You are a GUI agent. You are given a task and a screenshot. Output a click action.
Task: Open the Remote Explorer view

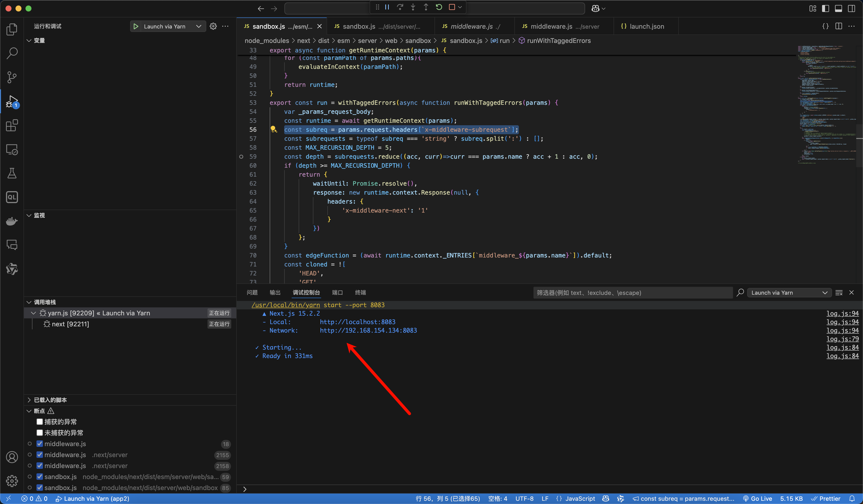(x=12, y=149)
